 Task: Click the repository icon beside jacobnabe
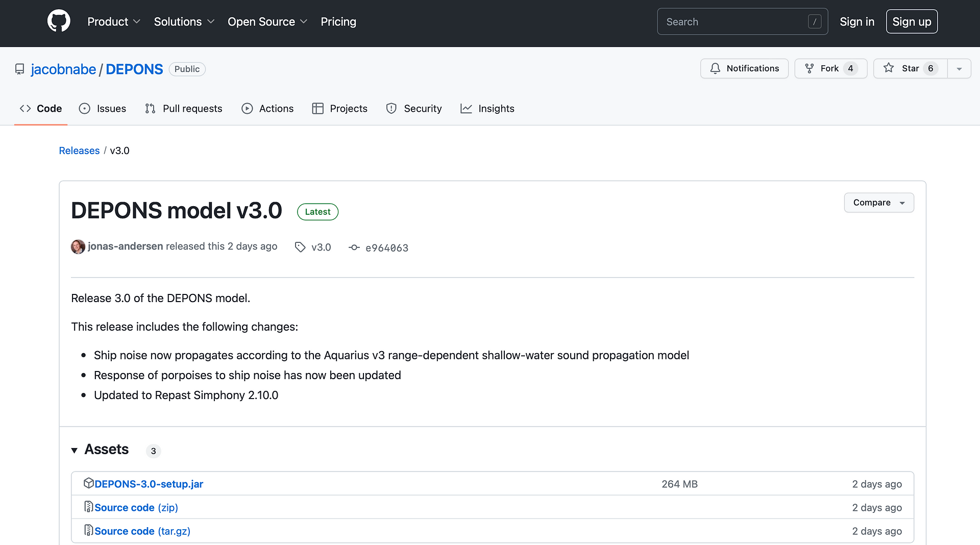pyautogui.click(x=19, y=69)
